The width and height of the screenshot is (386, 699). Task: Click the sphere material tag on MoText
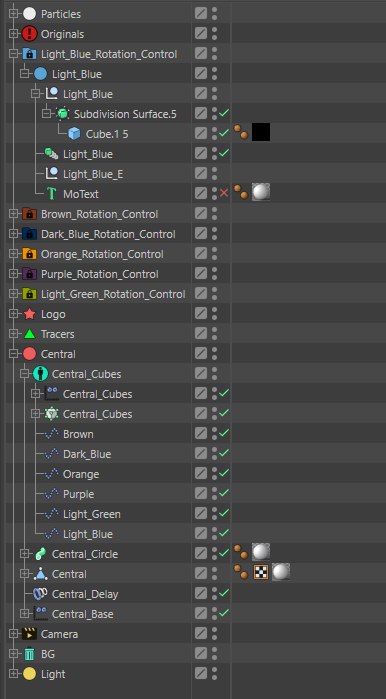click(x=261, y=192)
